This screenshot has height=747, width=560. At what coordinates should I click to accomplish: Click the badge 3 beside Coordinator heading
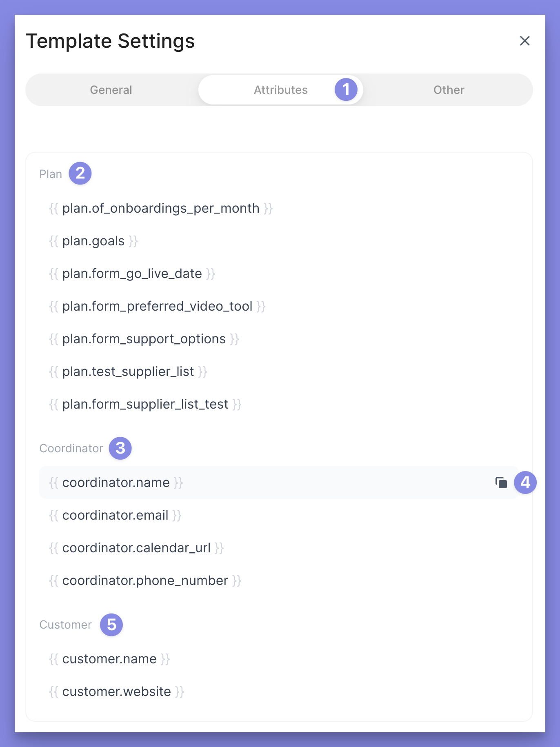pyautogui.click(x=120, y=448)
